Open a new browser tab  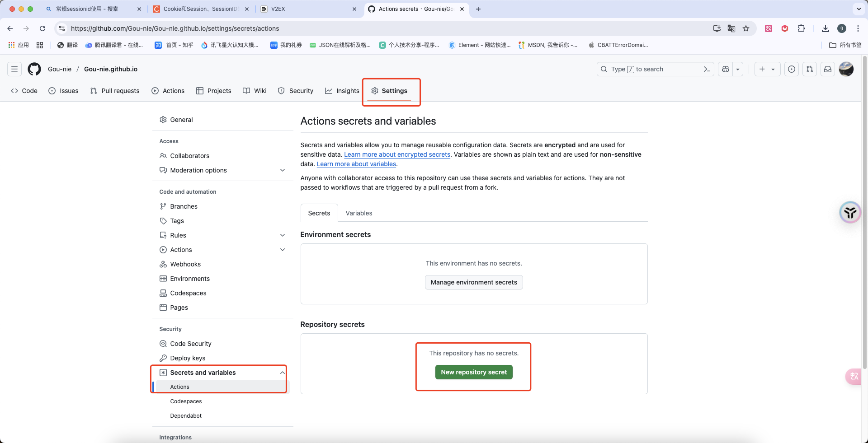pyautogui.click(x=478, y=9)
